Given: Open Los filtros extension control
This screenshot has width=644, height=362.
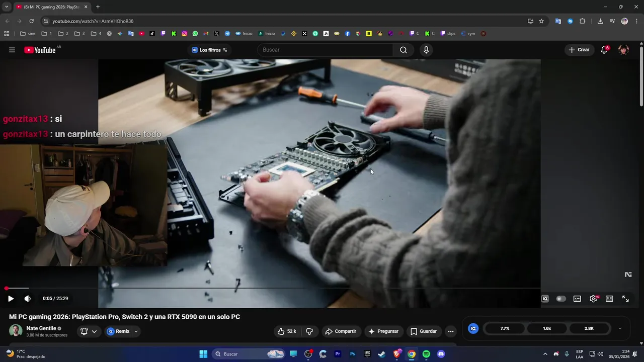Looking at the screenshot, I should click(x=210, y=50).
